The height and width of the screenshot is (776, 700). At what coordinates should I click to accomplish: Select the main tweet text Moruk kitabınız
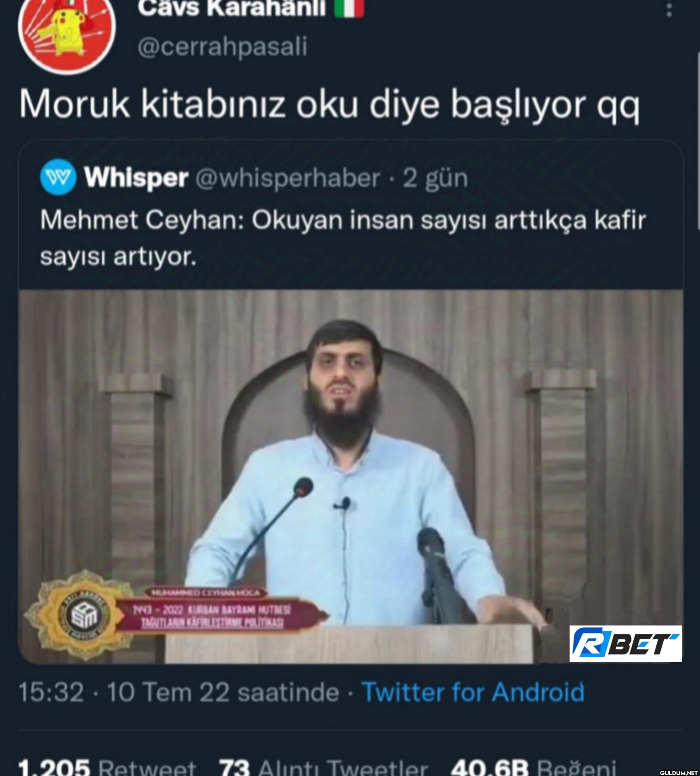[329, 105]
